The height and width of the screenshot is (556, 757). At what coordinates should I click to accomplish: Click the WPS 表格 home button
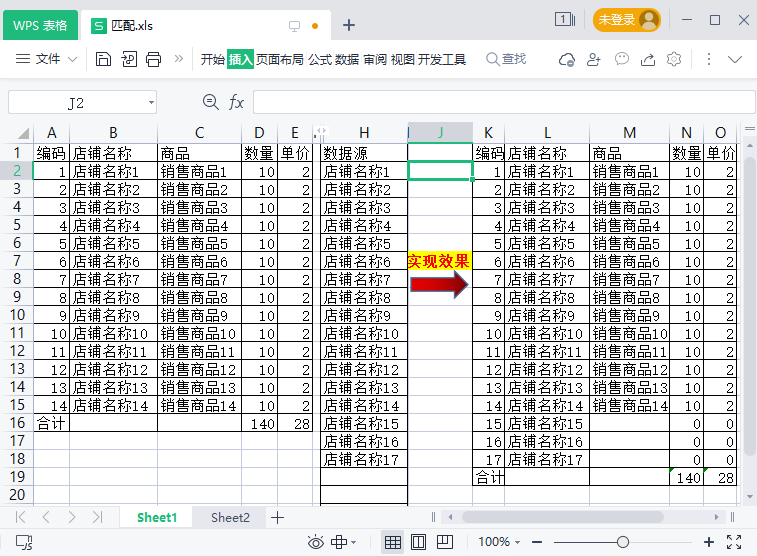pyautogui.click(x=40, y=25)
